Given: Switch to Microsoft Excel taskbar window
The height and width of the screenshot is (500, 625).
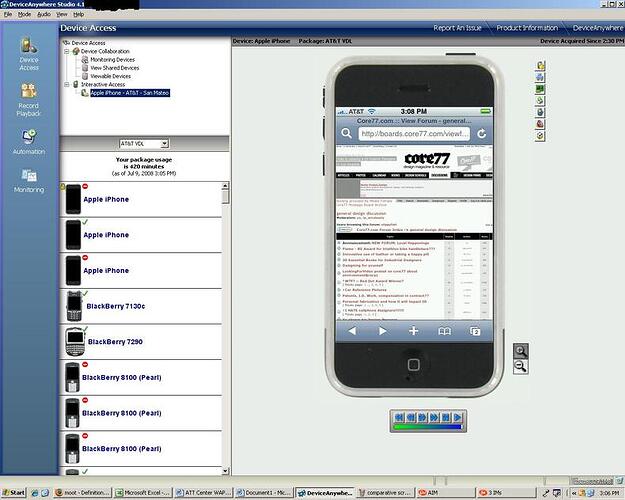Looking at the screenshot, I should [142, 493].
